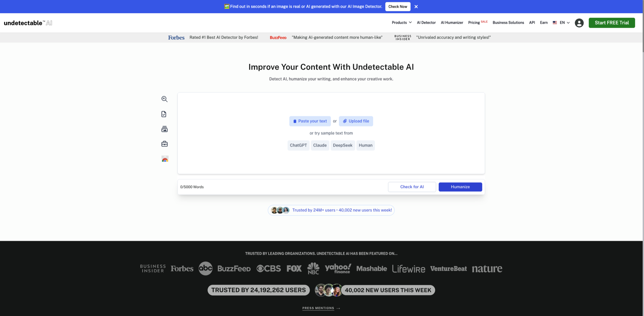Click the Improve Your Content heading
The width and height of the screenshot is (644, 316).
click(331, 67)
